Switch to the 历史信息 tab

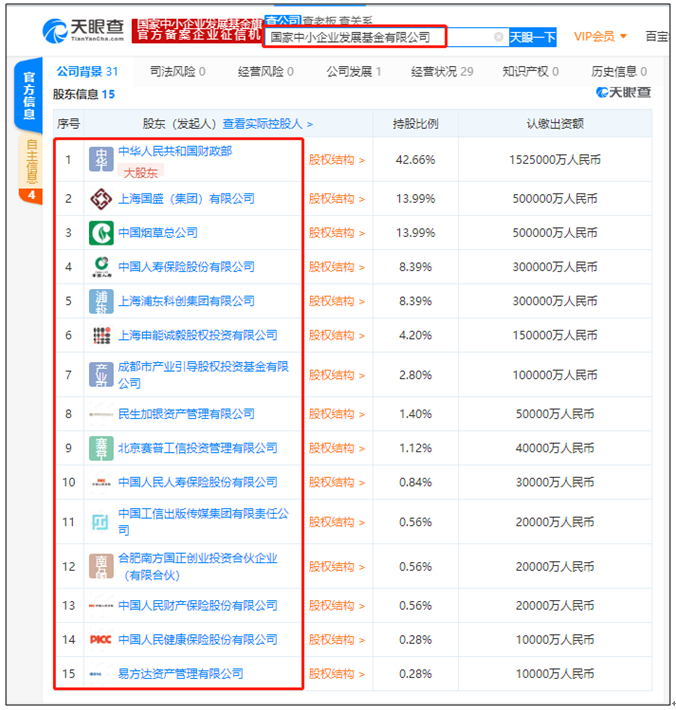(x=618, y=72)
